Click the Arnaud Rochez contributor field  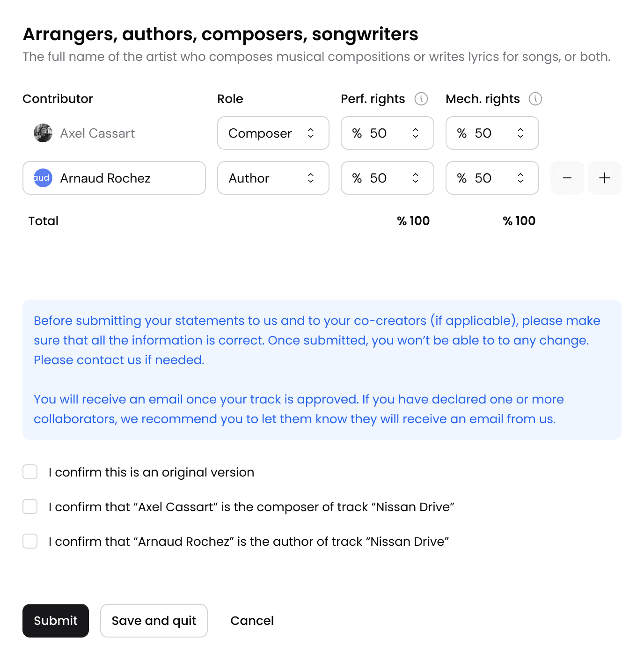114,178
